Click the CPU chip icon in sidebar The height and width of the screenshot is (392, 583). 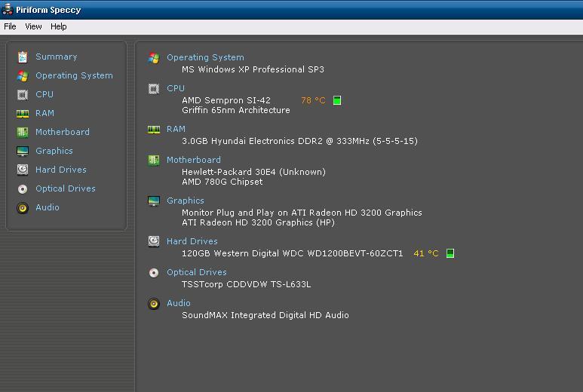tap(23, 95)
